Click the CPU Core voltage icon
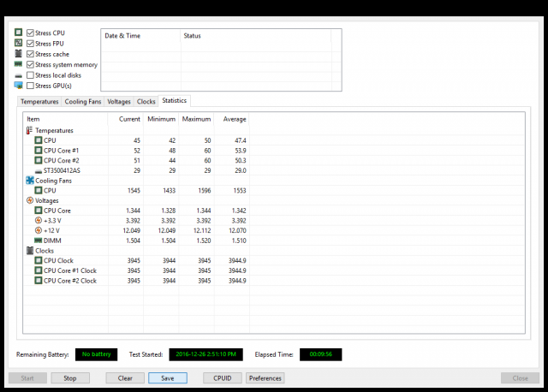 (39, 211)
